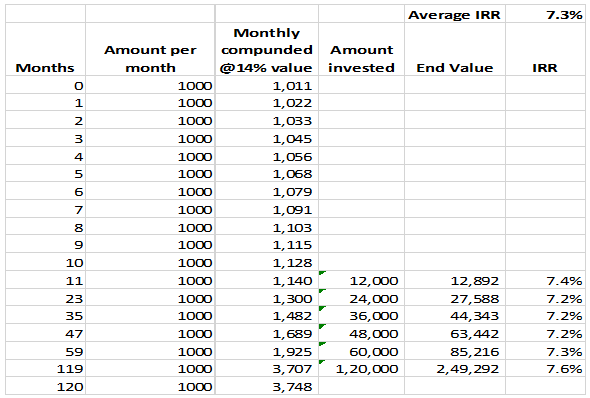Select the month 8 cell
This screenshot has height=398, width=590.
pyautogui.click(x=46, y=227)
